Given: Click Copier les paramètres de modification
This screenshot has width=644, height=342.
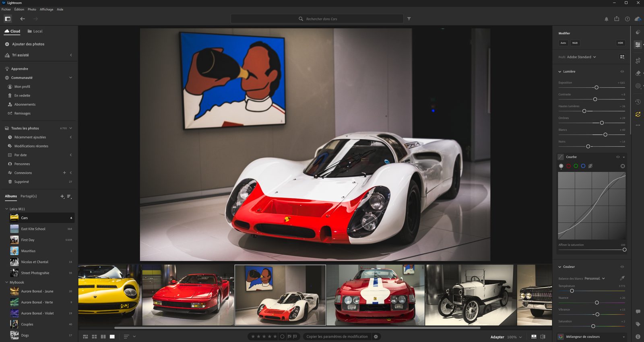Looking at the screenshot, I should [337, 337].
